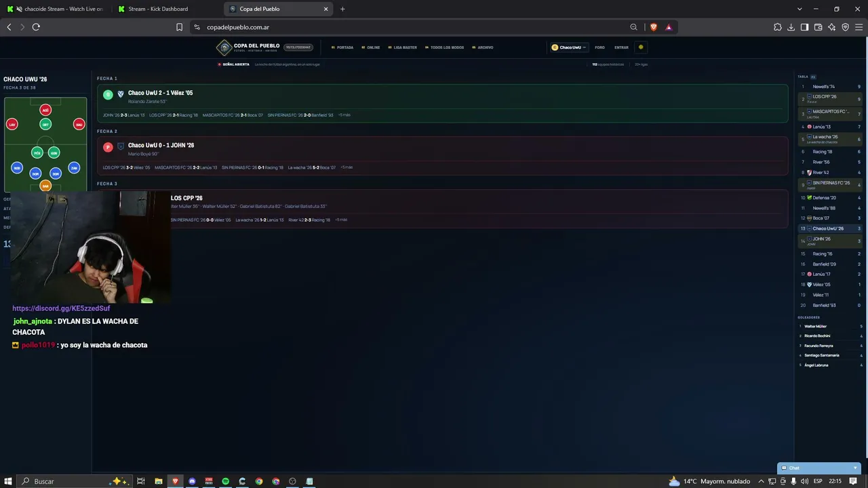Open Discord from the taskbar
The image size is (868, 488).
(192, 481)
